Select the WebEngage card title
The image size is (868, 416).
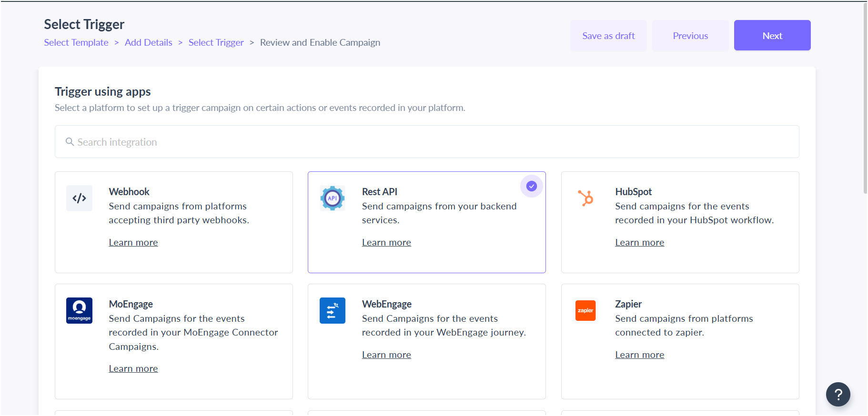pos(387,304)
